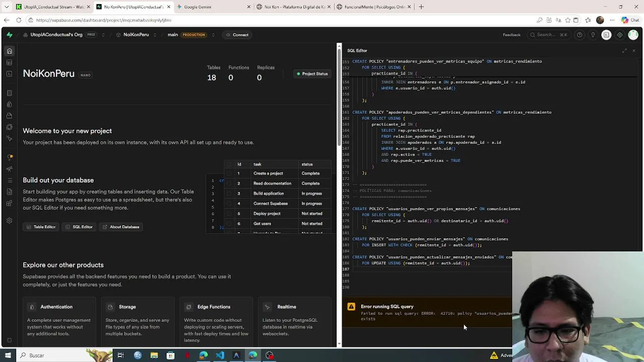Expand SQL Editor panel to full size
Screen dimensions: 644x362
(624, 50)
